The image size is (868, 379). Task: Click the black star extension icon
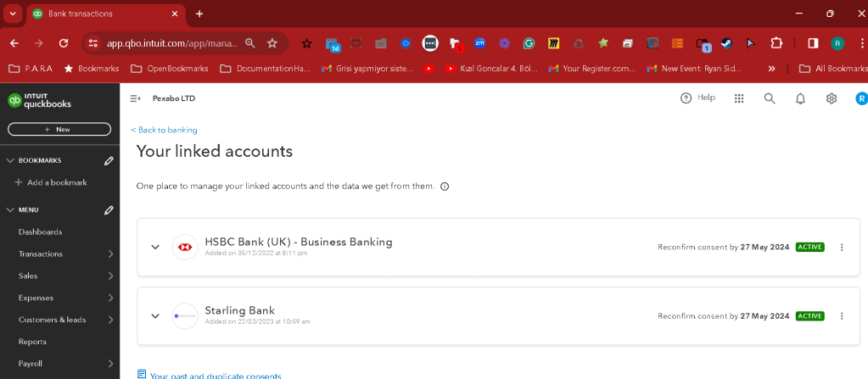coord(306,43)
